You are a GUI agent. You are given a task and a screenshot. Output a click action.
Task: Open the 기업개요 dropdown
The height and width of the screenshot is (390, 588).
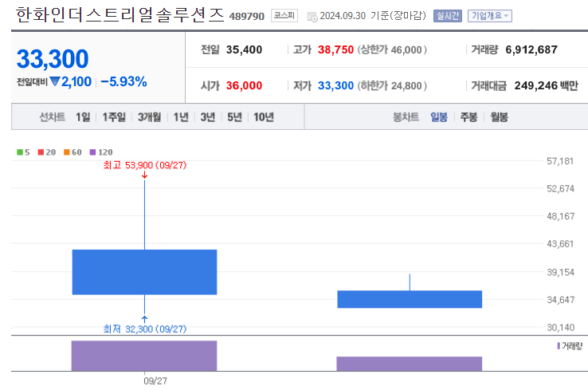pos(490,16)
